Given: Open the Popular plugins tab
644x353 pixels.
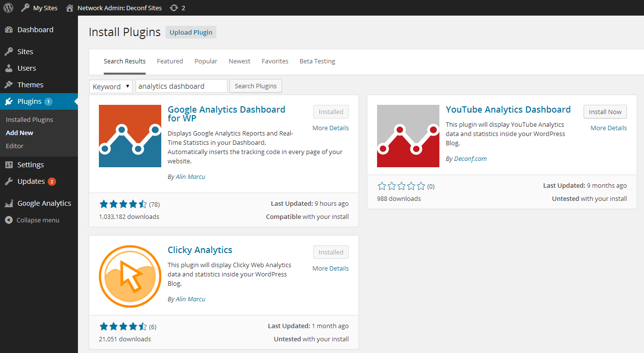Looking at the screenshot, I should click(x=206, y=61).
